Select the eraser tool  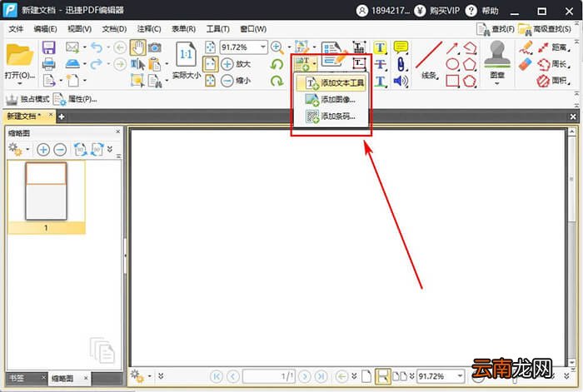[526, 64]
